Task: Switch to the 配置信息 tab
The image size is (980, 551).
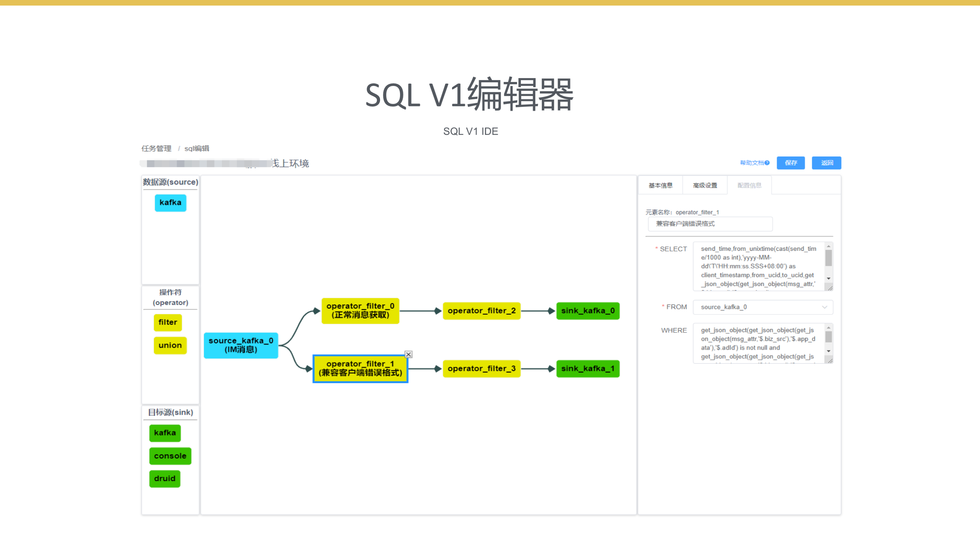Action: tap(749, 185)
